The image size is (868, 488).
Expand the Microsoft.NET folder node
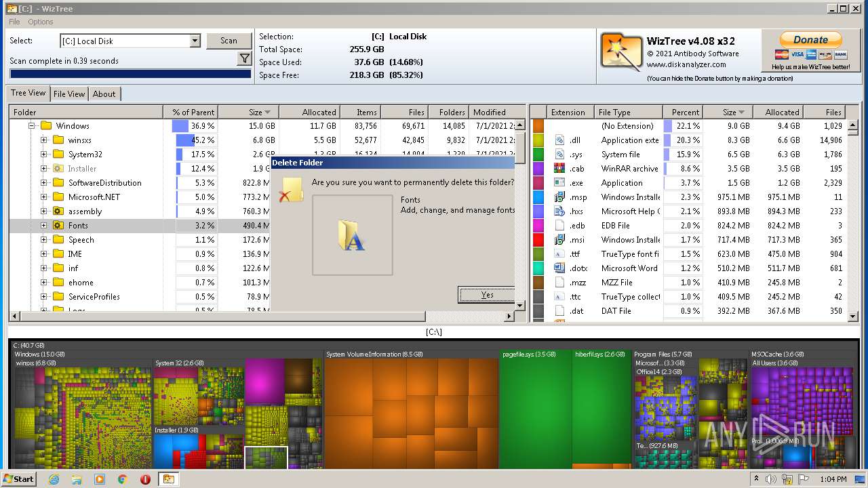point(43,197)
